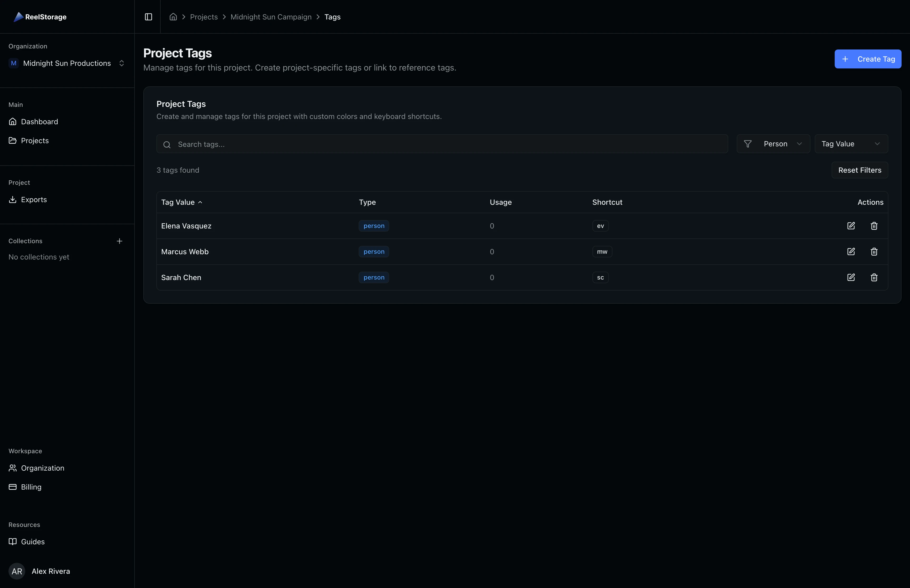Delete the Sarah Chen tag
This screenshot has height=588, width=910.
click(x=874, y=278)
